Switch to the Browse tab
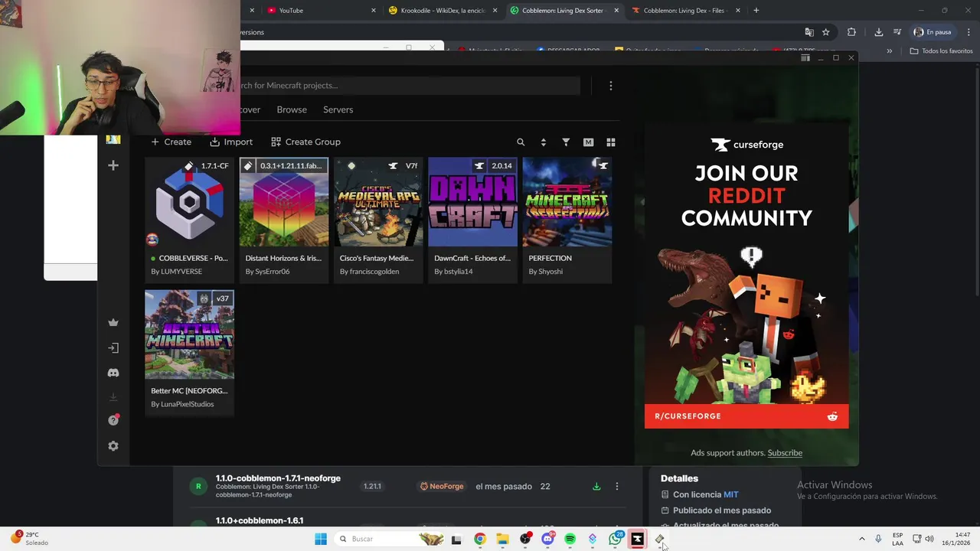This screenshot has height=551, width=980. pos(292,109)
